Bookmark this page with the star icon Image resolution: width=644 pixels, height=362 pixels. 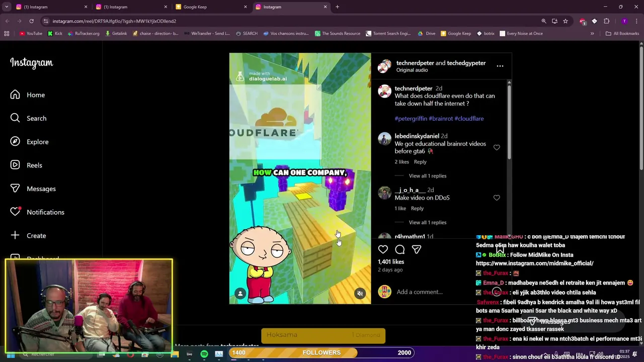(566, 21)
